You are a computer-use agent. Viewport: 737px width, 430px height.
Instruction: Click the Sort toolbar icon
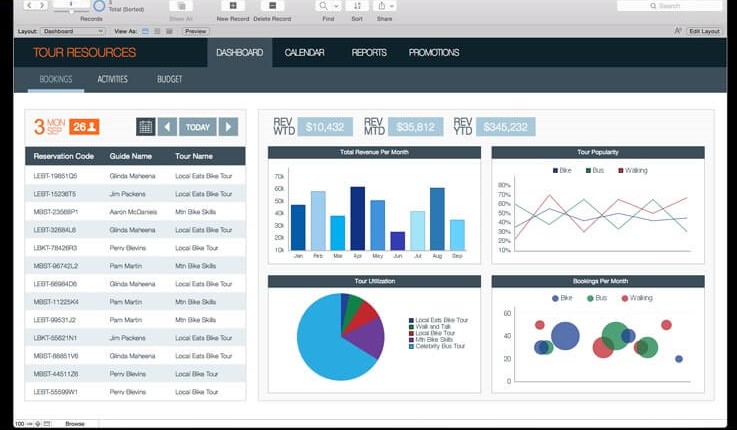357,6
